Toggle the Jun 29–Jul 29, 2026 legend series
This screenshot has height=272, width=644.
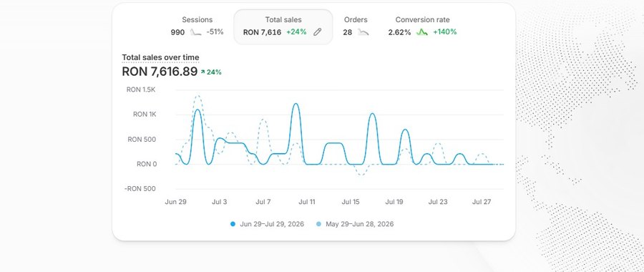[x=268, y=224]
